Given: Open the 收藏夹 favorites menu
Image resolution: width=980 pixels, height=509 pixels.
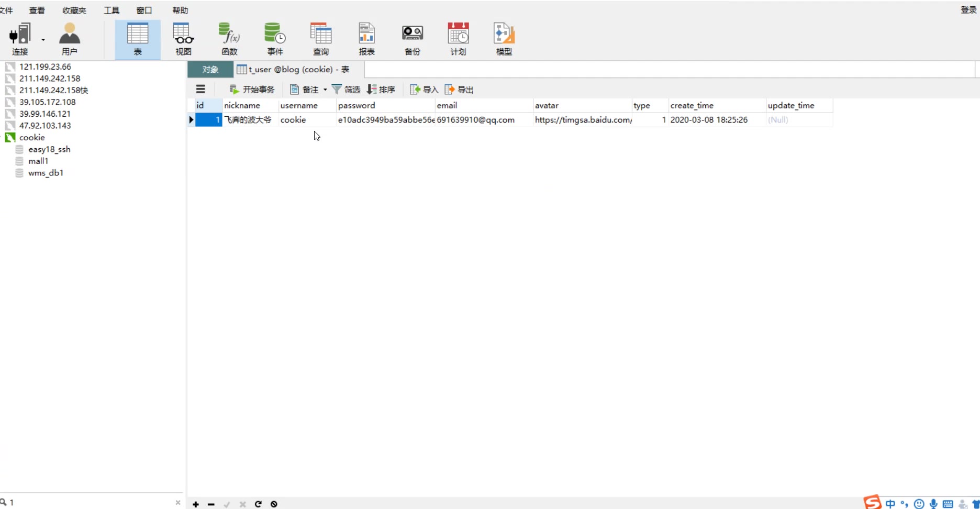Looking at the screenshot, I should click(74, 10).
